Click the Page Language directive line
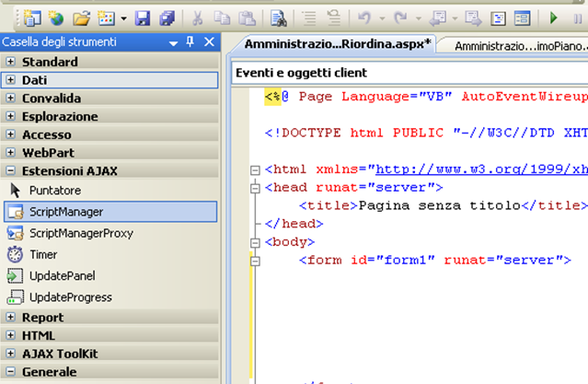The height and width of the screenshot is (384, 588). coord(426,97)
